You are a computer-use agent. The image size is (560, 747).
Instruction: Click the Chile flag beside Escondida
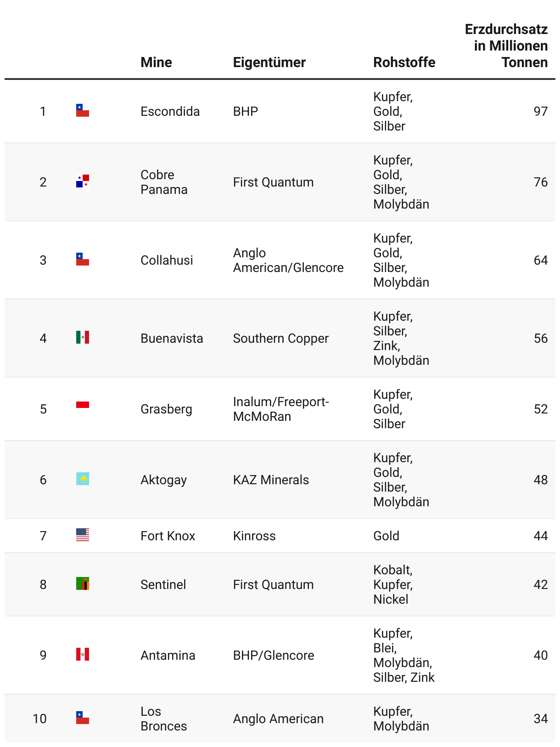(83, 111)
